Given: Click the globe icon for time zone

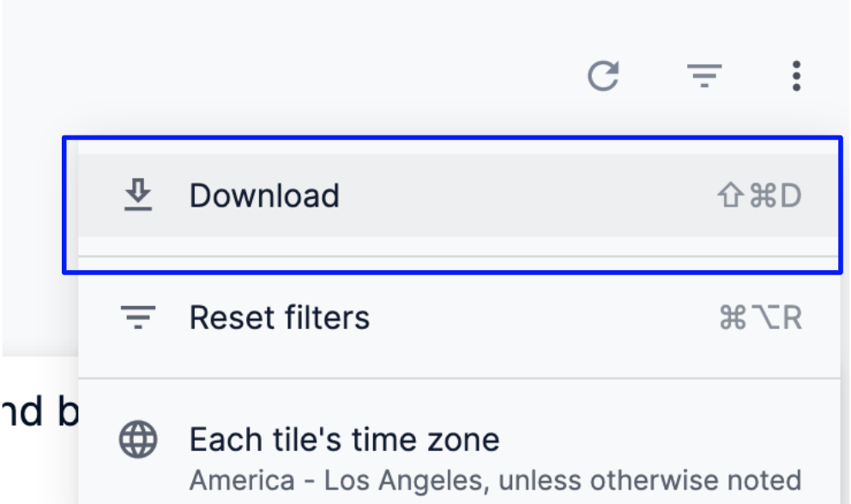Looking at the screenshot, I should (137, 441).
